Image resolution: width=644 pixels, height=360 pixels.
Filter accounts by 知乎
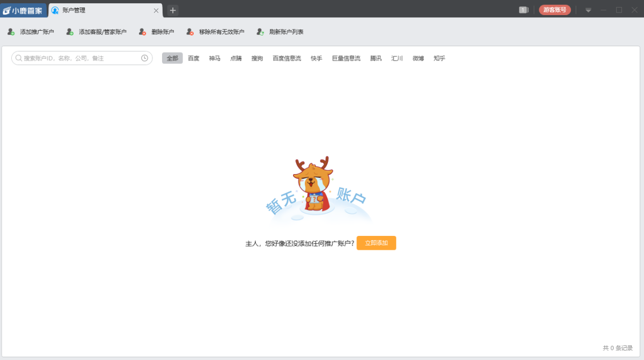pyautogui.click(x=439, y=58)
